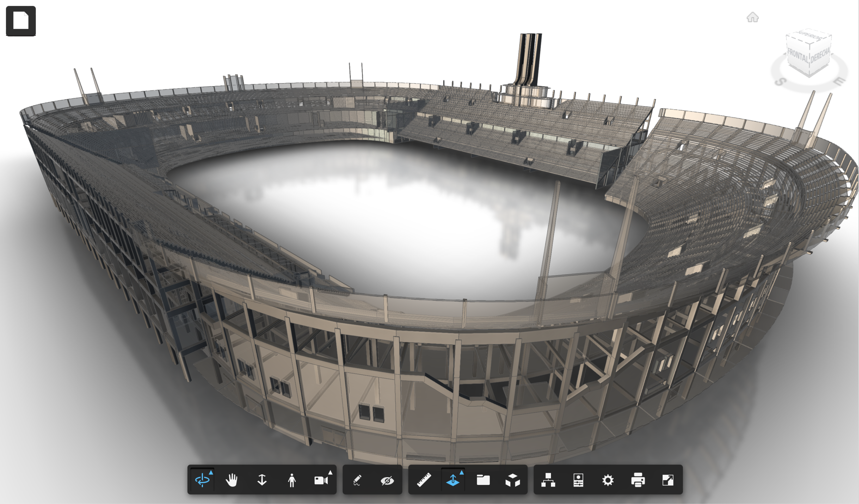
Task: Open the Properties panel
Action: (578, 481)
